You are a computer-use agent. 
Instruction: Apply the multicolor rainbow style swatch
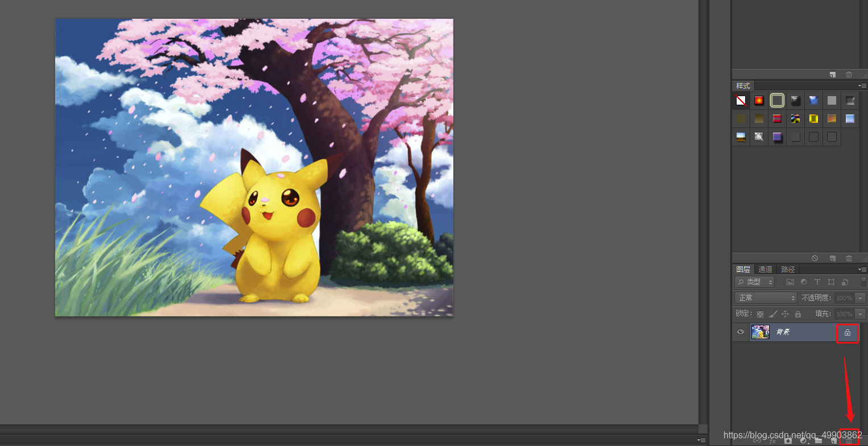pyautogui.click(x=796, y=119)
